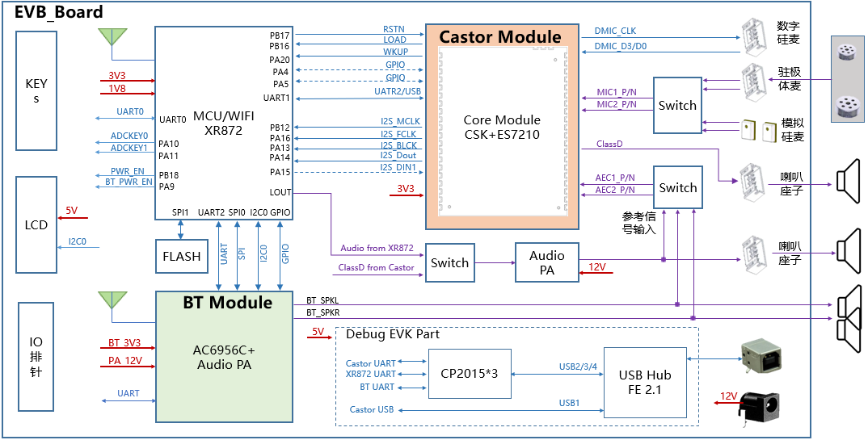This screenshot has width=868, height=440.
Task: Click the MIC1_P/N label
Action: point(616,91)
